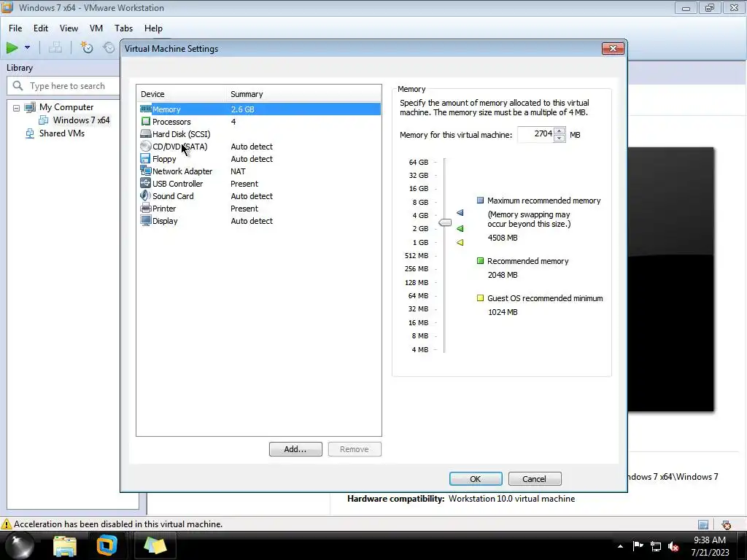Click the yellow guest OS minimum marker
This screenshot has width=747, height=560.
[x=460, y=242]
